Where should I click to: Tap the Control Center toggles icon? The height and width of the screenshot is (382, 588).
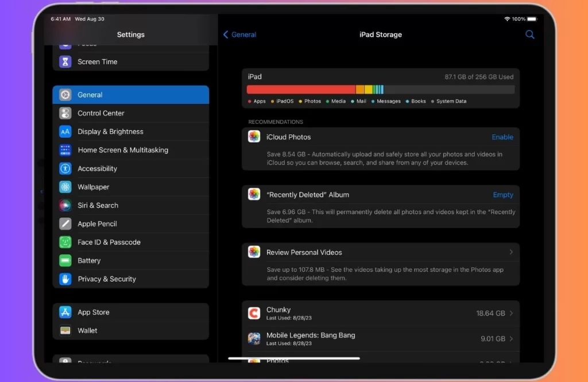click(x=65, y=113)
